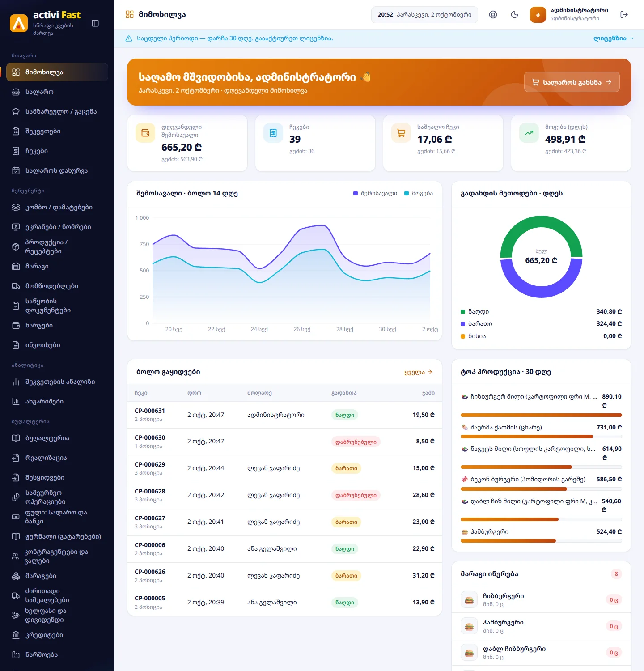The image size is (644, 671).
Task: Click the ბუღალტერია book icon
Action: pos(16,438)
